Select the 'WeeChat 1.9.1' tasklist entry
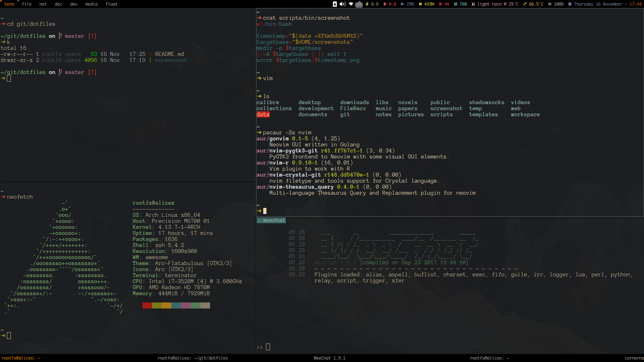The width and height of the screenshot is (644, 362). [x=330, y=358]
